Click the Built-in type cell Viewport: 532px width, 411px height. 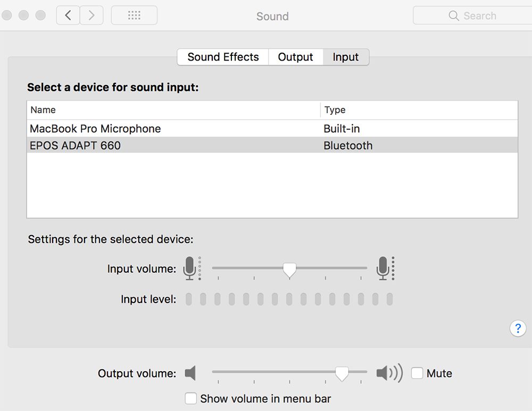(x=342, y=129)
